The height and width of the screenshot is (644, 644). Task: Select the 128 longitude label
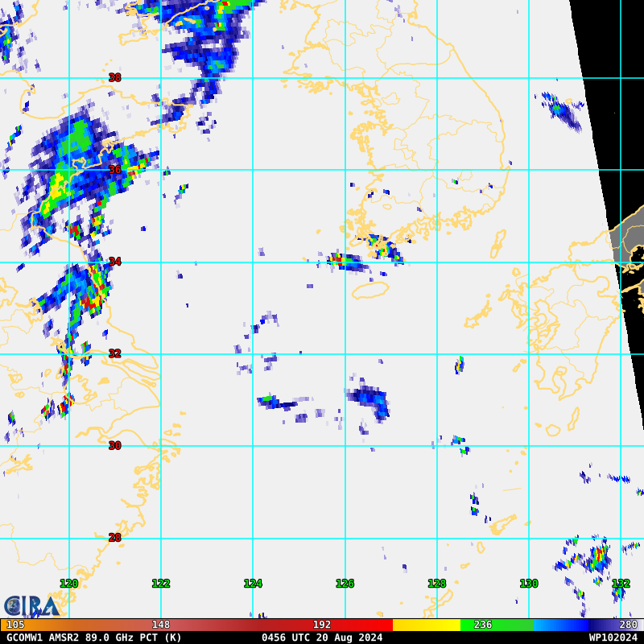tap(436, 584)
